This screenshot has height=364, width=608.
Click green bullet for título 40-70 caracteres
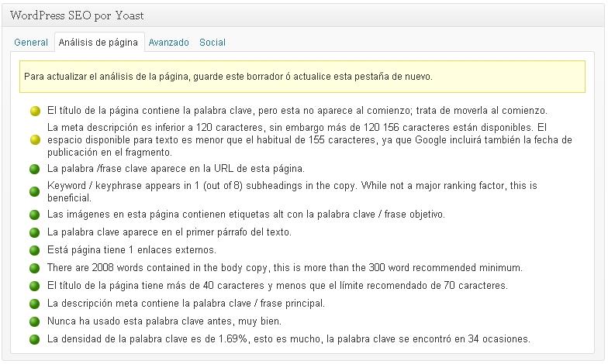(34, 287)
